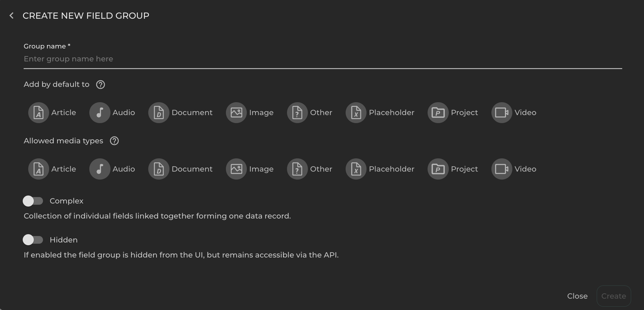The image size is (644, 310).
Task: Pick Image icon under Add by default to
Action: tap(236, 113)
